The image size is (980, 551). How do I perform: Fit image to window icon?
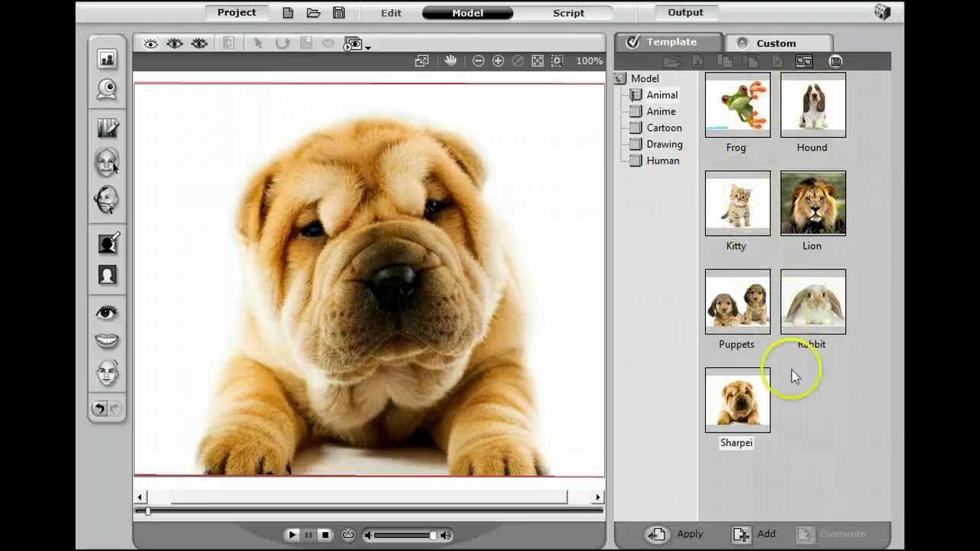pyautogui.click(x=537, y=60)
